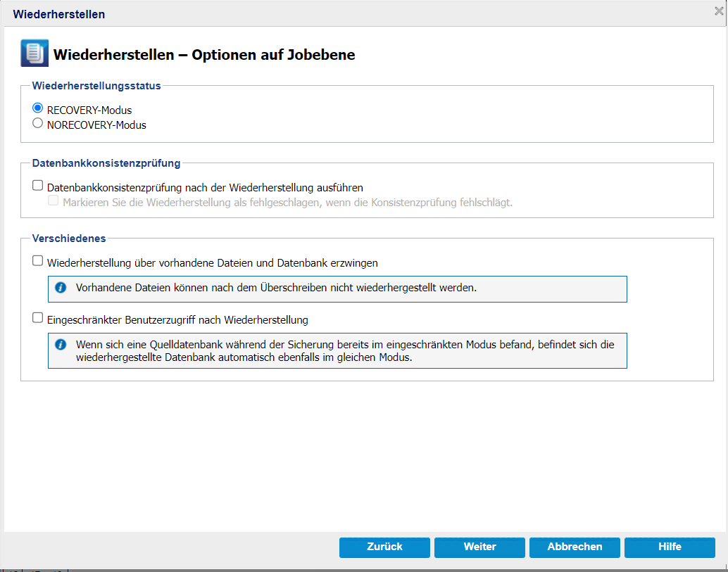Proceed with the Weiter button
Screen dimensions: 728x572
coord(479,547)
